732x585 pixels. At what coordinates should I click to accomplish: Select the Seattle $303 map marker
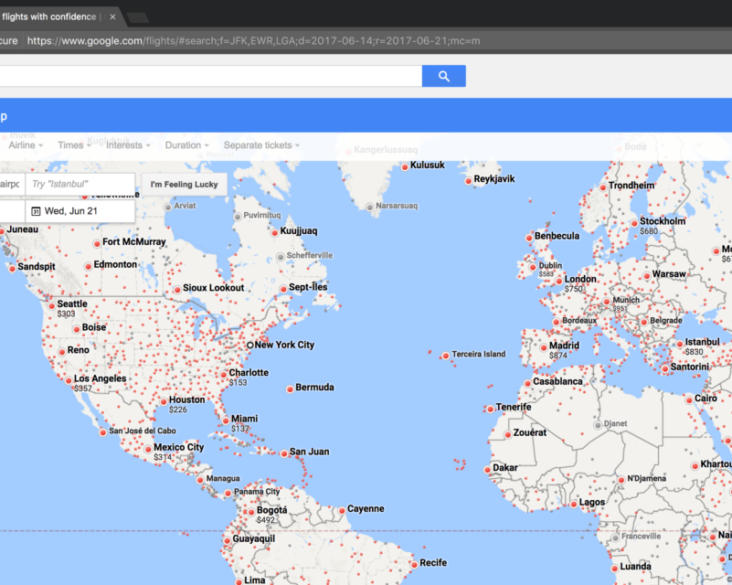coord(52,306)
